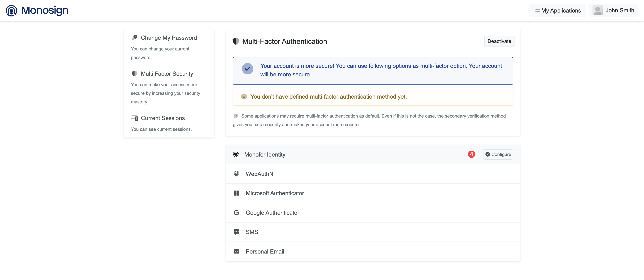Viewport: 644px width, 280px height.
Task: Click the John Smith avatar image
Action: click(597, 11)
